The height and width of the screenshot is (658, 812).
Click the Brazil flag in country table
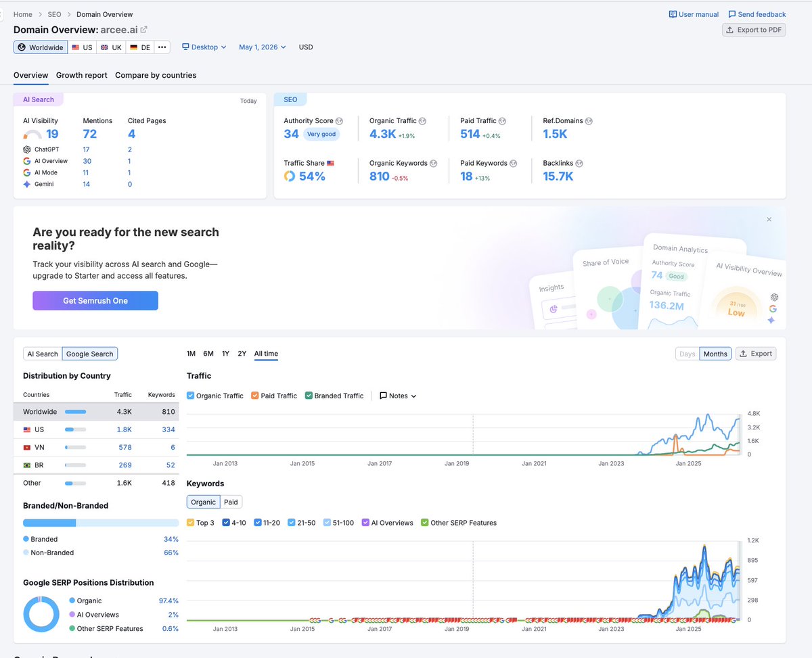27,465
